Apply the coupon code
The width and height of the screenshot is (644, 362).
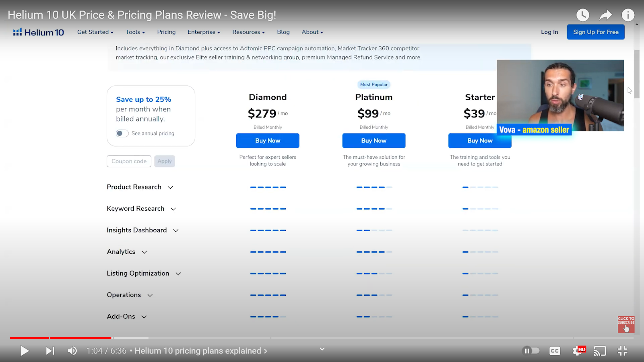tap(165, 161)
